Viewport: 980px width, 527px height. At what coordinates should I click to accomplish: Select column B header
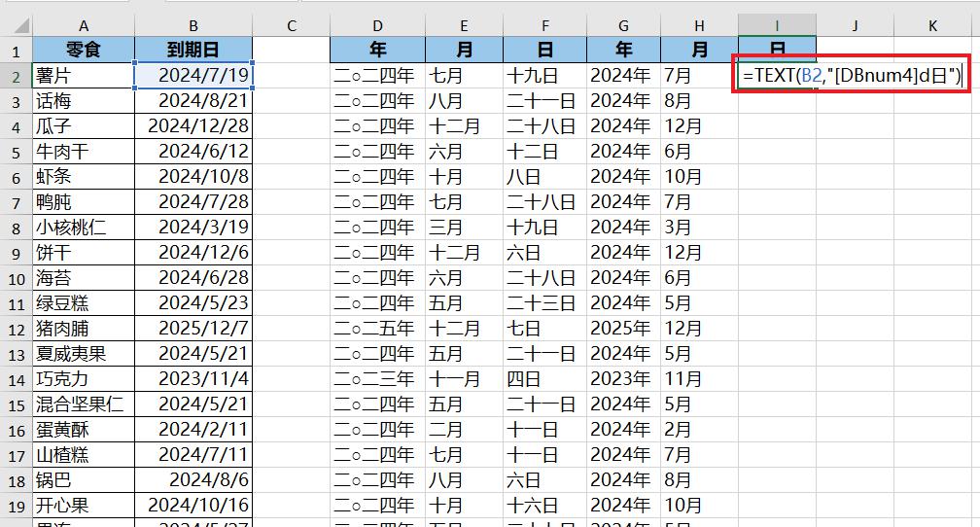[x=193, y=25]
